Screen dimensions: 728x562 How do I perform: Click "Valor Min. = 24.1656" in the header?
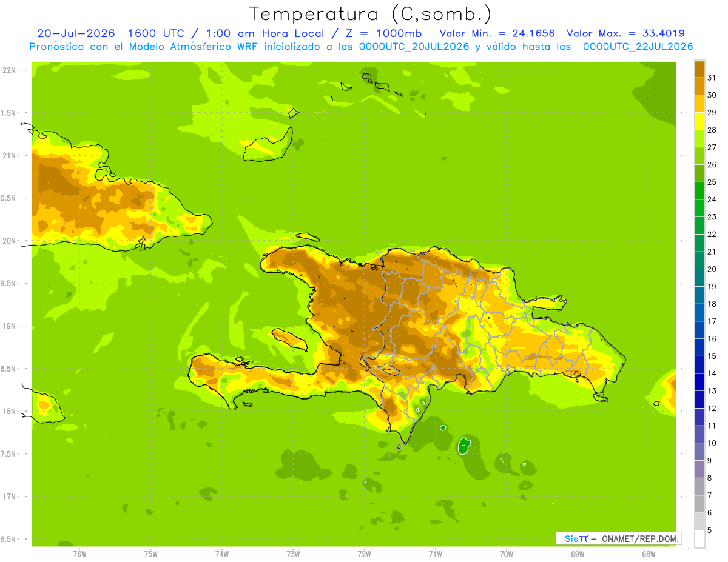497,33
